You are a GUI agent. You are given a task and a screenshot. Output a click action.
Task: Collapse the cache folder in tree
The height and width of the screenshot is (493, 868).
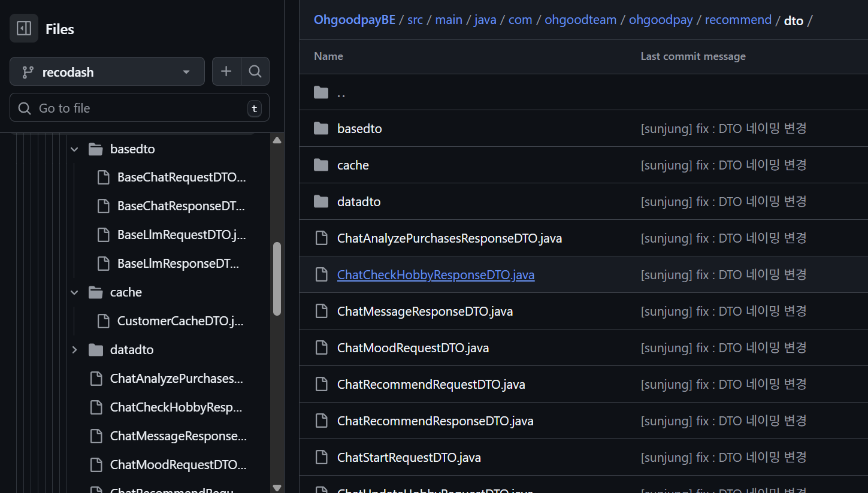(x=74, y=292)
